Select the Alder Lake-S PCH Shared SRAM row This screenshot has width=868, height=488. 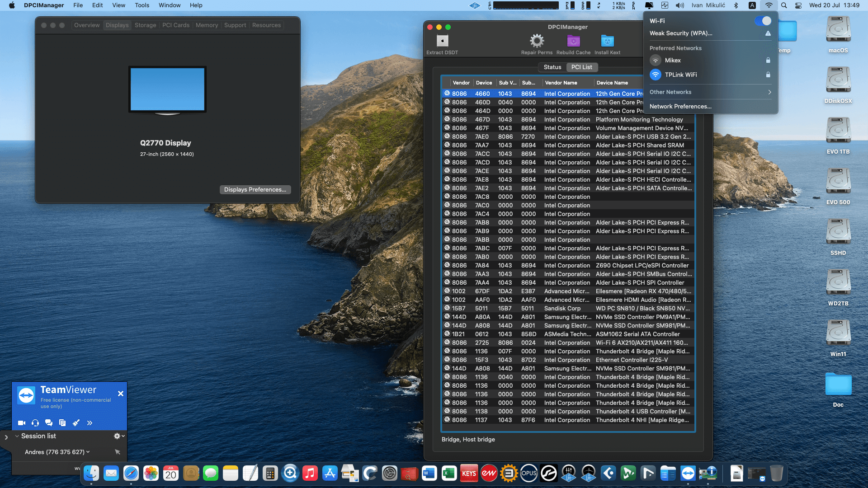coord(568,145)
